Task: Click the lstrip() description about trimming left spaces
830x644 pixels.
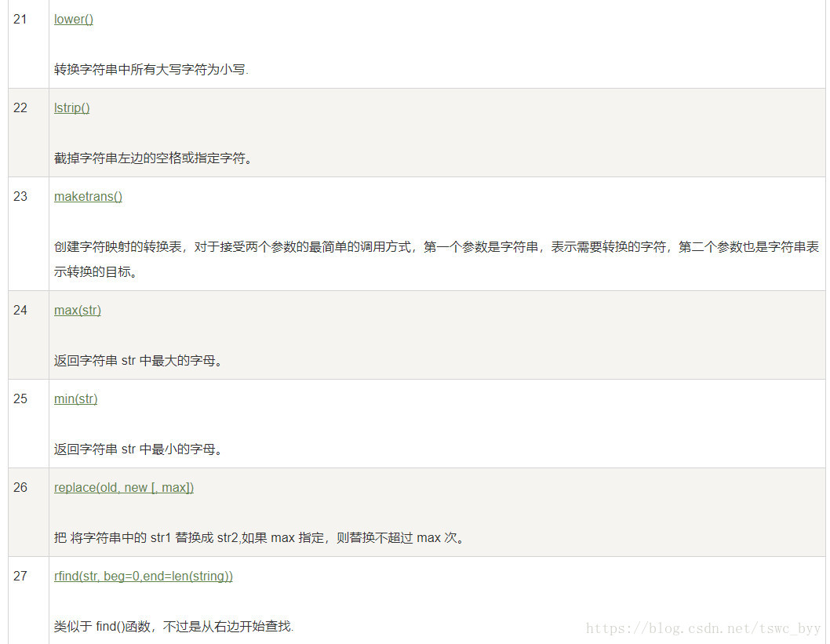Action: coord(154,158)
